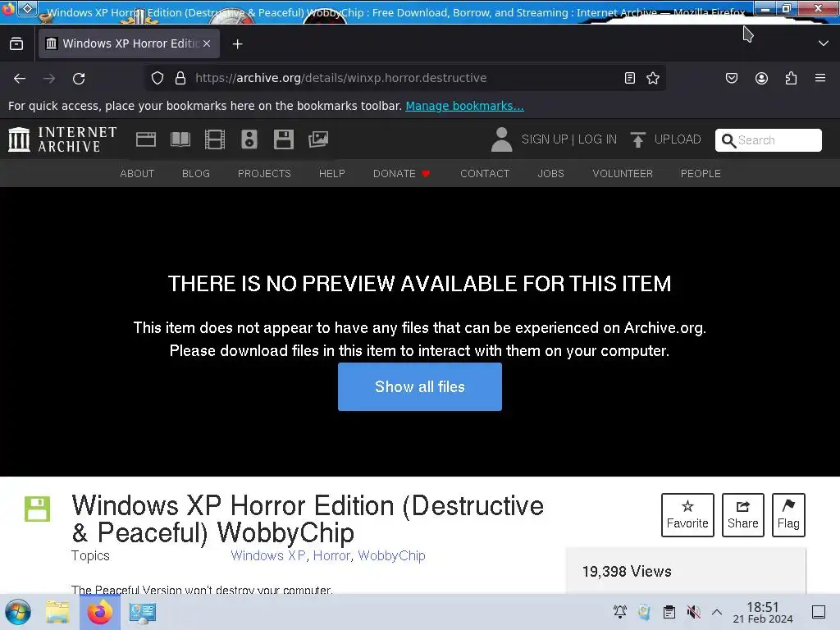Share this item
The width and height of the screenshot is (840, 630).
pos(742,515)
